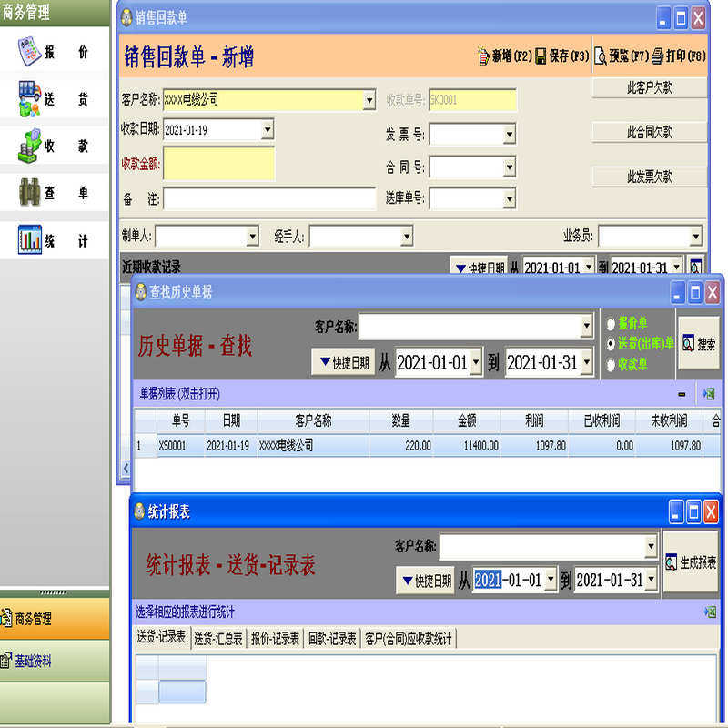Open the 报价 quotation module icon
The image size is (728, 728).
30,51
